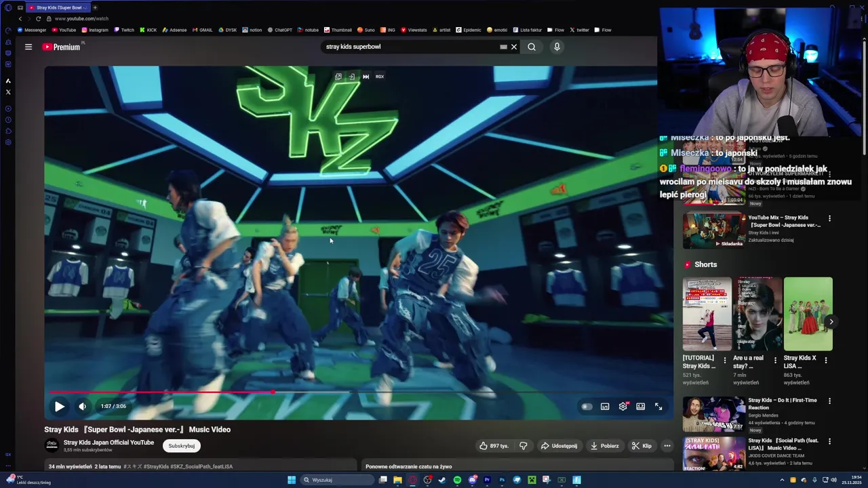868x488 pixels.
Task: Open options for Are u a real stay short
Action: [775, 361]
